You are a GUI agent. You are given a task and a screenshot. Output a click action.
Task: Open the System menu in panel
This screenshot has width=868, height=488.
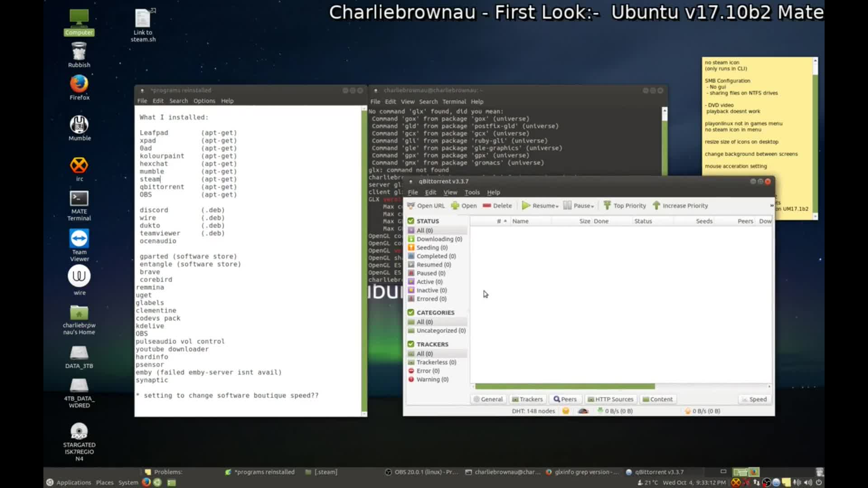click(128, 482)
